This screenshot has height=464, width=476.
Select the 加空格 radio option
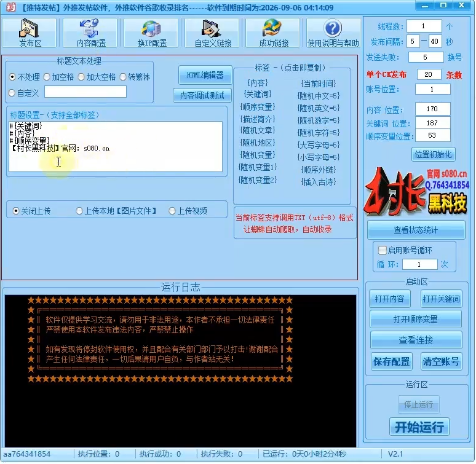pos(58,77)
